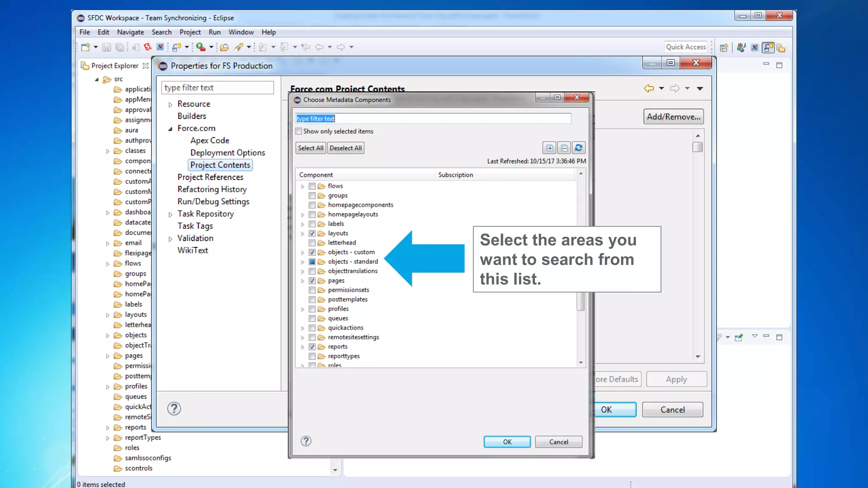Click the Previous Annotation toolbar icon

(x=284, y=47)
